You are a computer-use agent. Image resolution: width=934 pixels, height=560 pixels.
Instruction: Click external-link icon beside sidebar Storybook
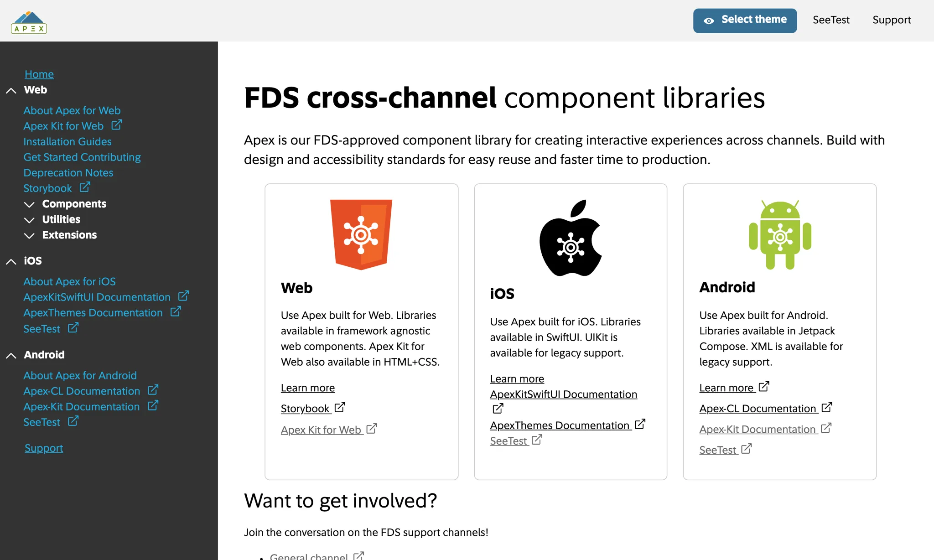point(85,187)
